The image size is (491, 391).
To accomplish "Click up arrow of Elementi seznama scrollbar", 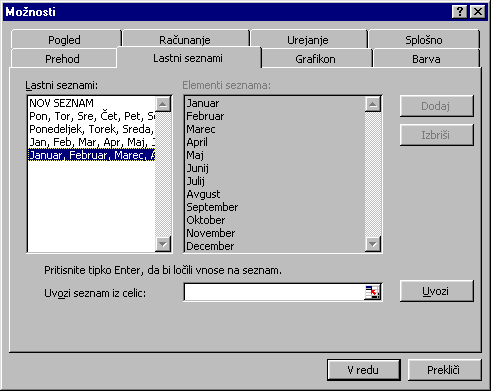I will pos(373,105).
